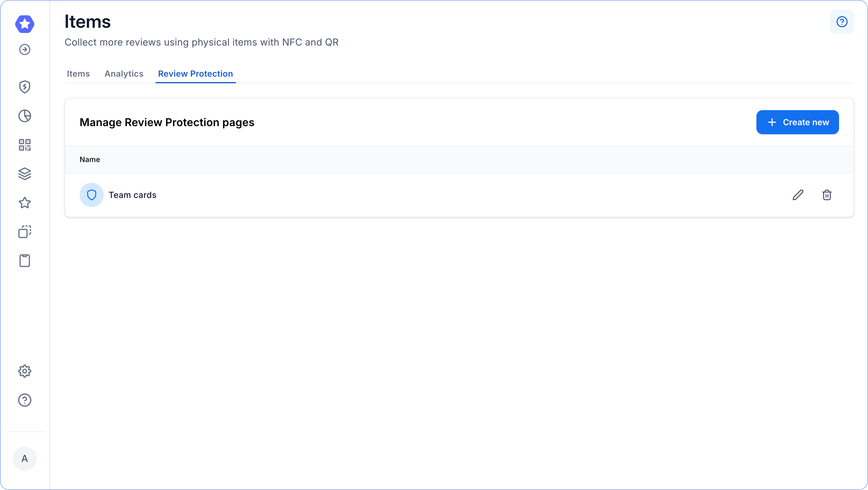Delete Team cards with trash icon
868x490 pixels.
[827, 195]
